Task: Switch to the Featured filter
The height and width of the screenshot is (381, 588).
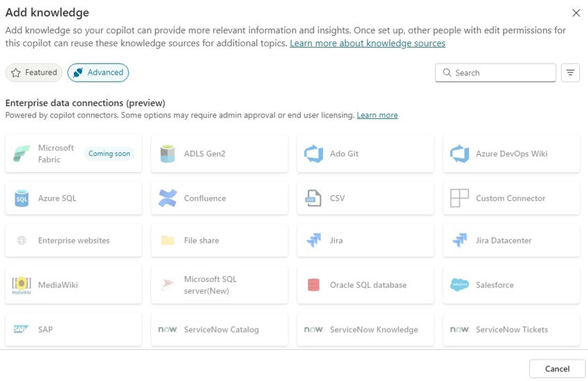Action: pos(34,73)
